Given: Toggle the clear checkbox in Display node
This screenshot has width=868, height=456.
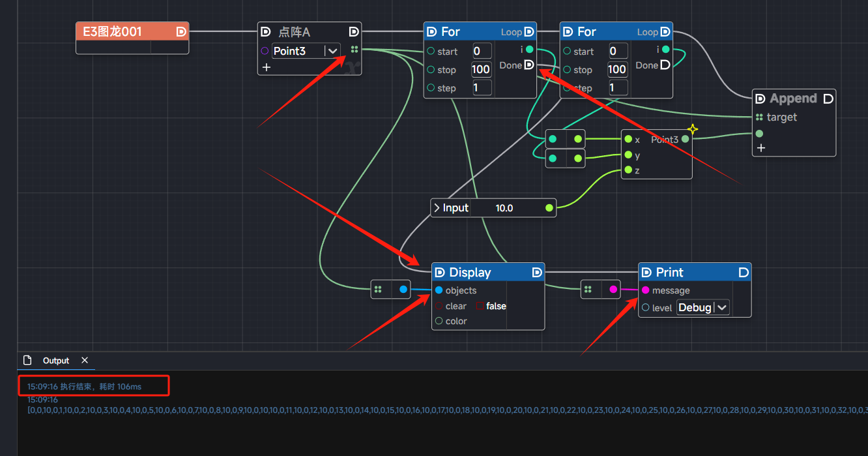Looking at the screenshot, I should point(439,306).
